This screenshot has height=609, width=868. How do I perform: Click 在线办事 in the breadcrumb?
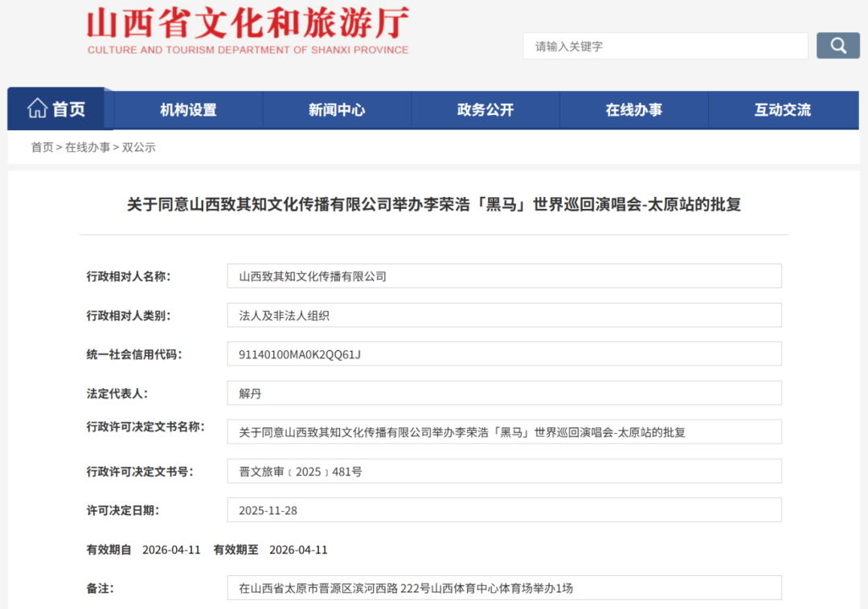[x=88, y=147]
